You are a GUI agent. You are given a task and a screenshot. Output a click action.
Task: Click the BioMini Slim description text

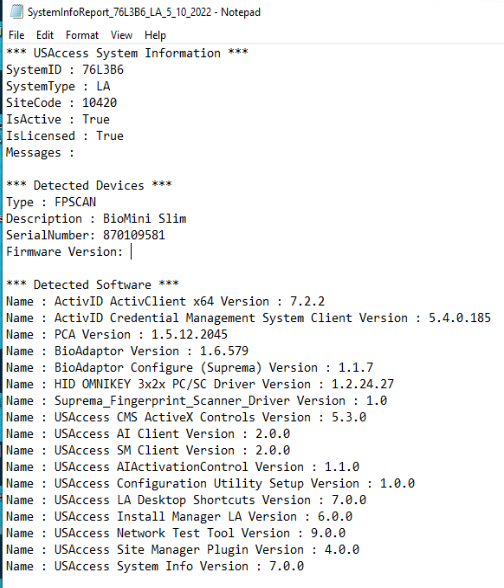[144, 219]
